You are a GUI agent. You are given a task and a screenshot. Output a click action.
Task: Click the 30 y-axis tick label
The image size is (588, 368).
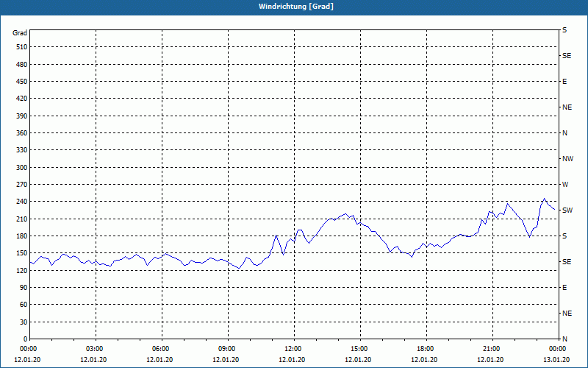(24, 322)
